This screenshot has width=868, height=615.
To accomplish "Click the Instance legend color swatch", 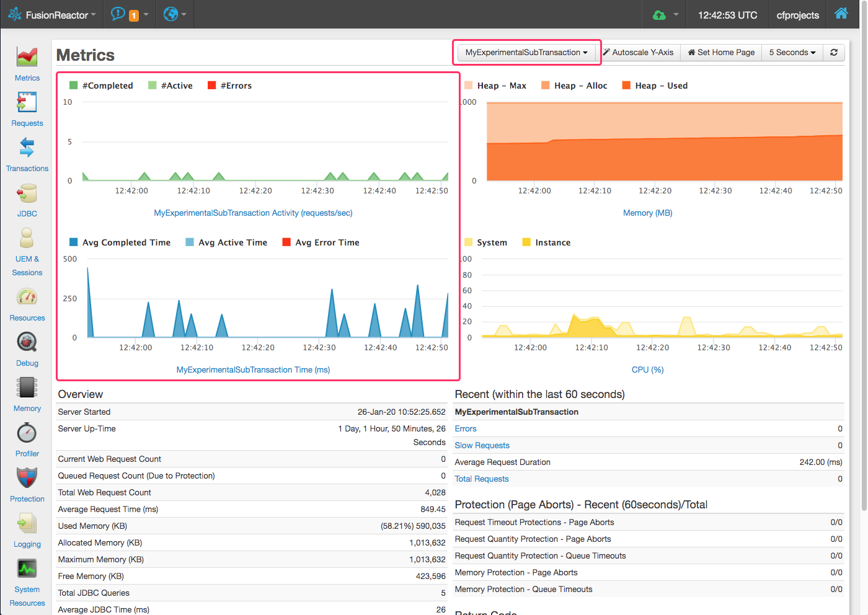I will click(x=526, y=242).
